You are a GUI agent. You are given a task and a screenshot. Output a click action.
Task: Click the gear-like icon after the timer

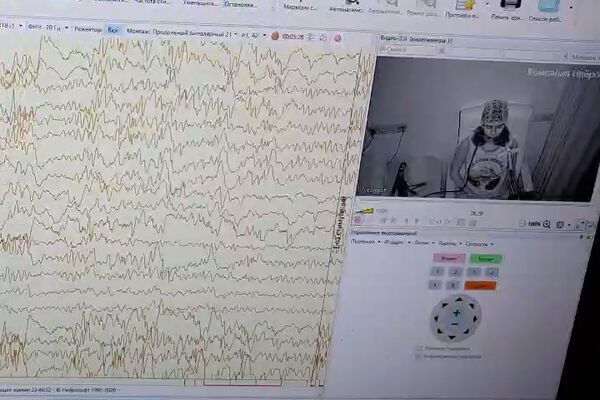pyautogui.click(x=323, y=38)
